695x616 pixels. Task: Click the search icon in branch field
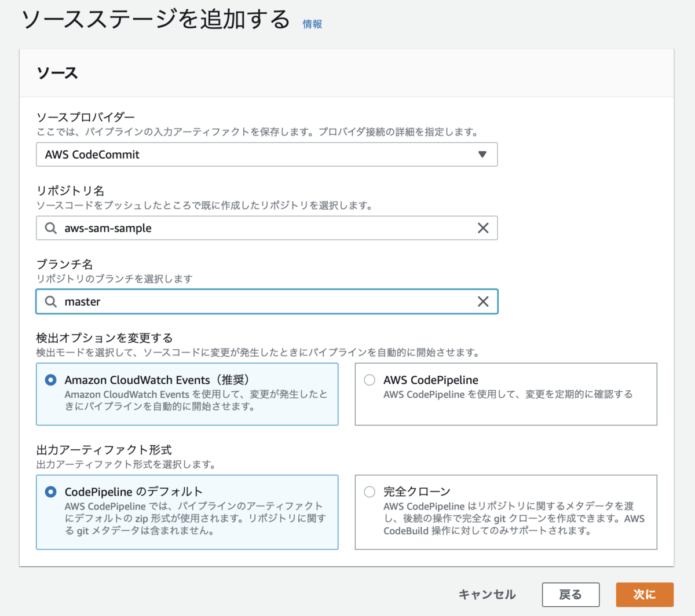click(x=51, y=302)
